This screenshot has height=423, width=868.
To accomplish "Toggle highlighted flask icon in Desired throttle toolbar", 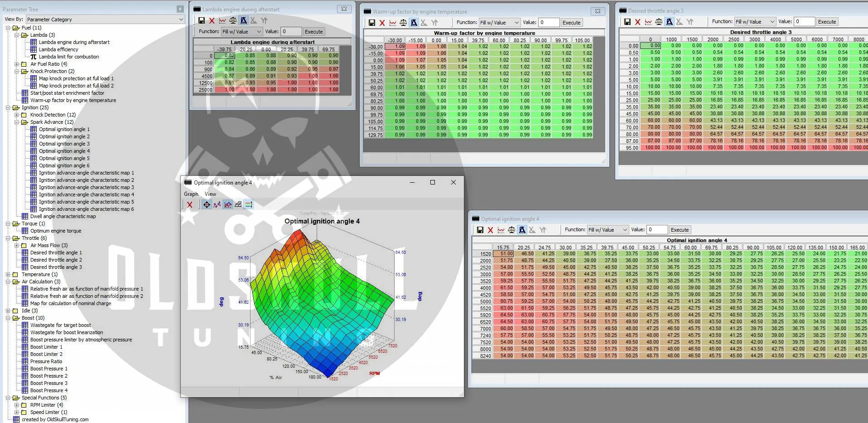I will click(x=669, y=22).
